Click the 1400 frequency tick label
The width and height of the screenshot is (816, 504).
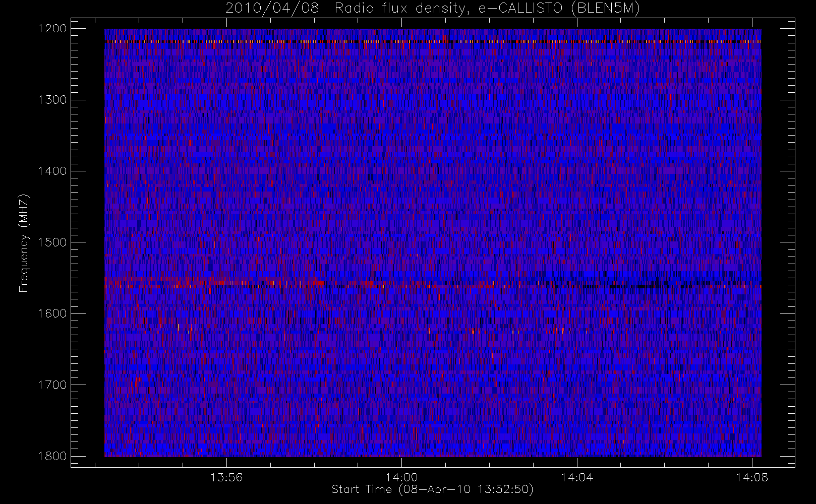click(x=52, y=171)
